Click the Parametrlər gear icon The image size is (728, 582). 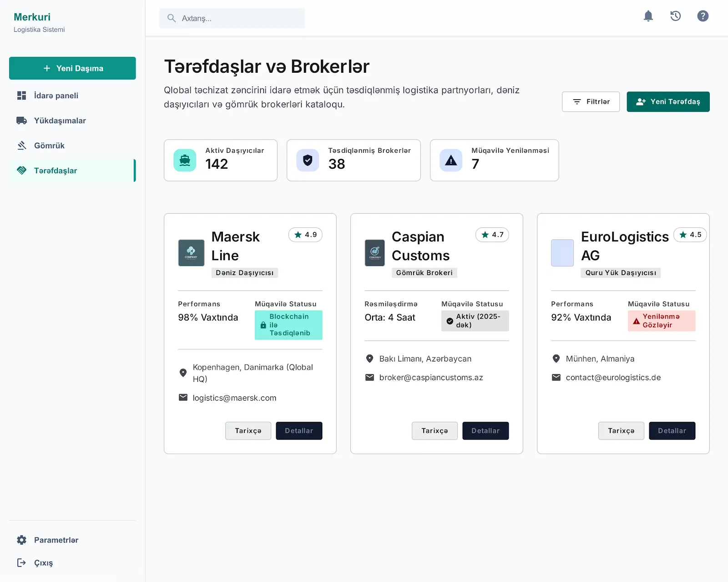click(x=21, y=540)
